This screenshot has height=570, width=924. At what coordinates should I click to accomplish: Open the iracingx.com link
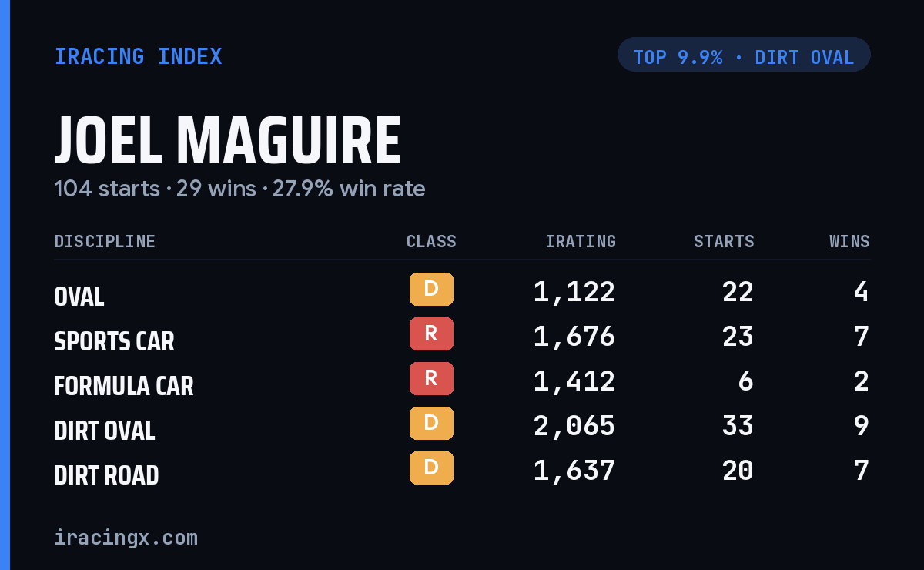126,538
